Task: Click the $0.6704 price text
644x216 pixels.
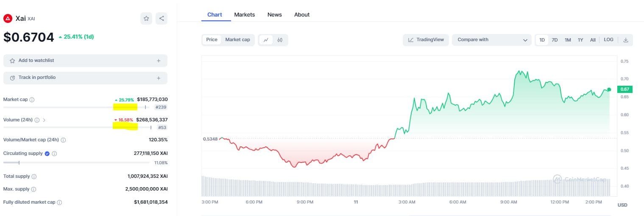Action: (29, 37)
